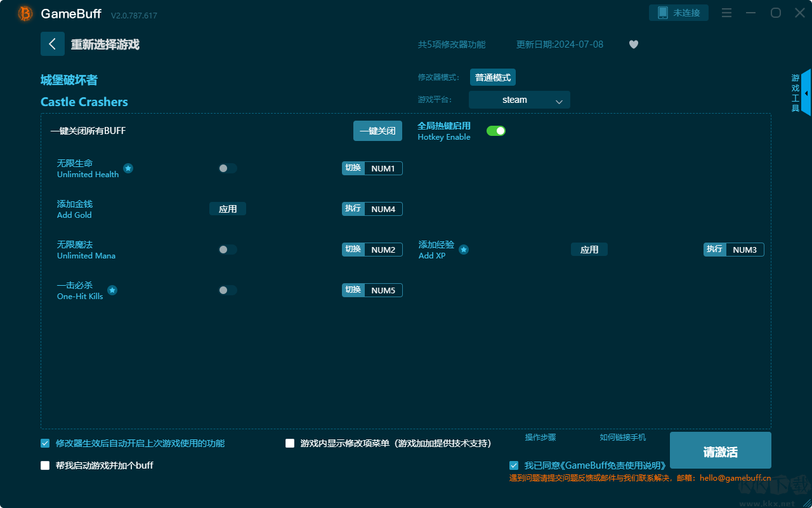The image size is (812, 508).
Task: Check the show in-game cheat menu checkbox
Action: [x=290, y=443]
